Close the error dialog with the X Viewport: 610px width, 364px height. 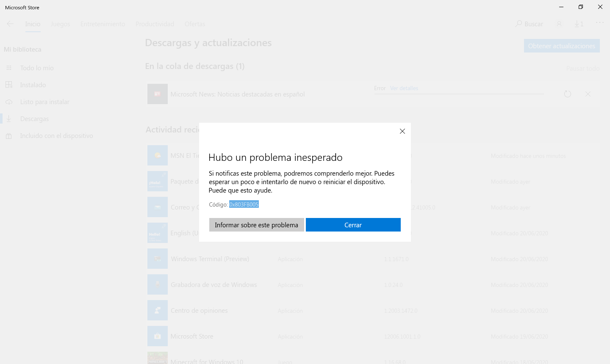(402, 131)
